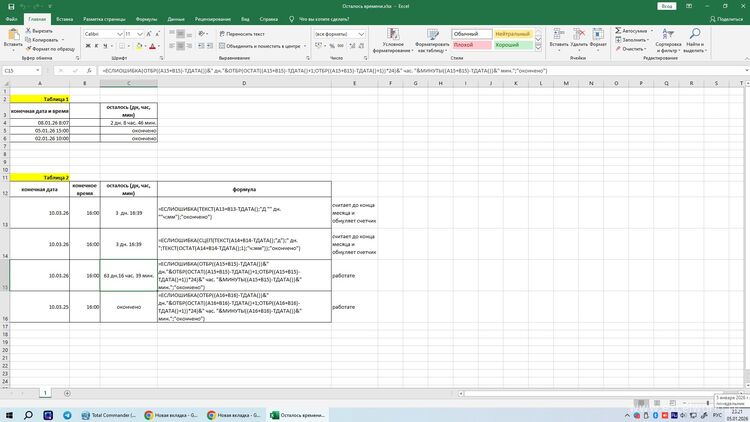
Task: Apply the Плохой cell style swatch
Action: tap(470, 45)
